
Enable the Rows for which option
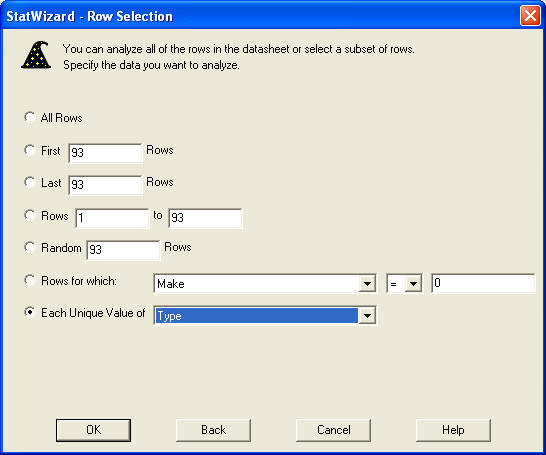(x=30, y=280)
